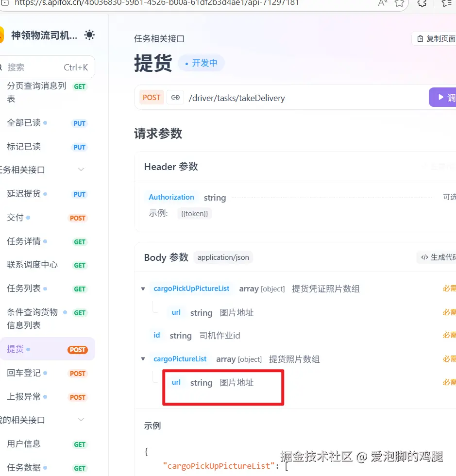This screenshot has width=456, height=476.
Task: Click the 司机作业id description
Action: click(220, 336)
